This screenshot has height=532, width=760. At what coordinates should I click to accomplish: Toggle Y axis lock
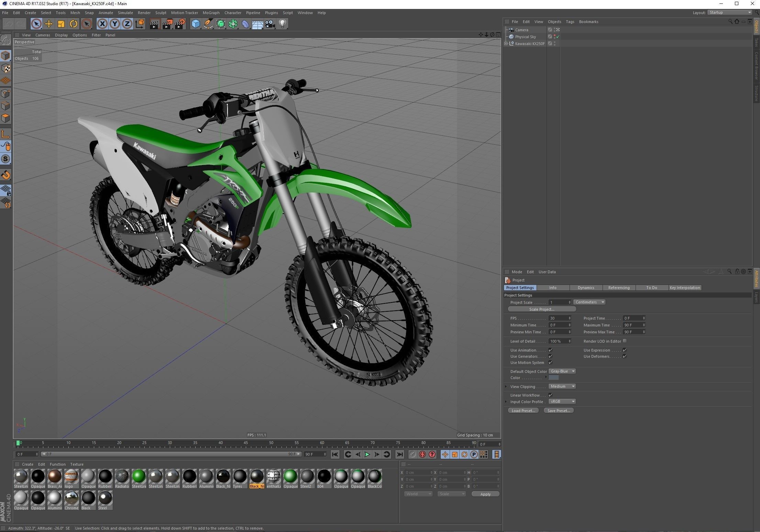[x=114, y=24]
